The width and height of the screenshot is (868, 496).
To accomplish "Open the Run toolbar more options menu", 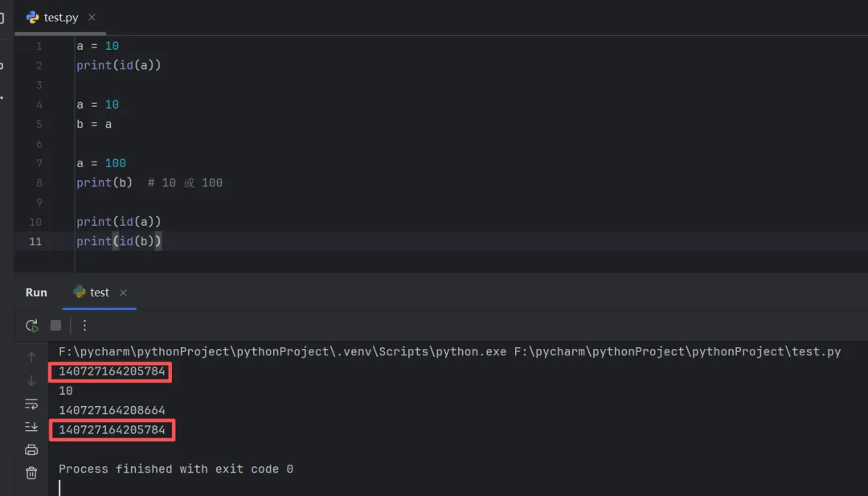I will pyautogui.click(x=84, y=326).
